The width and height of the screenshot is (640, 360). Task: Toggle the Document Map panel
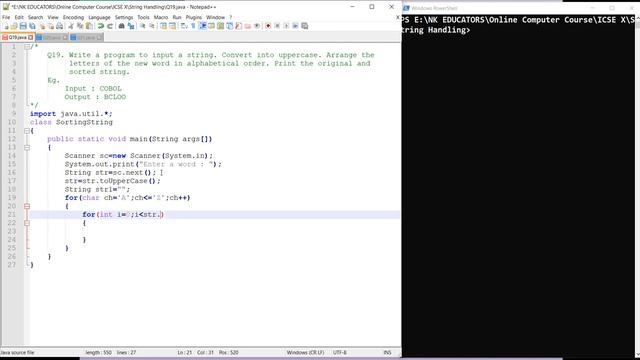(x=220, y=26)
